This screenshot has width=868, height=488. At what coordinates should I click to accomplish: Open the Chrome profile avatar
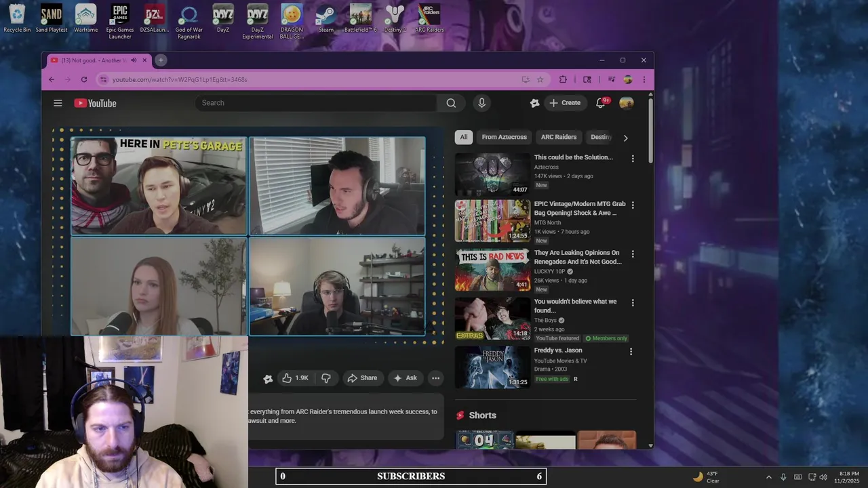[628, 79]
